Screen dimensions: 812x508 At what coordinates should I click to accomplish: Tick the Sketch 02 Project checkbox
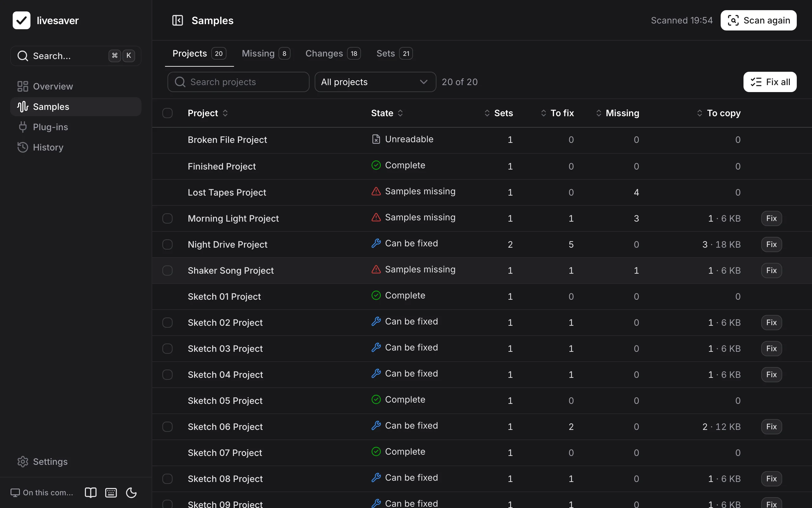pos(167,323)
